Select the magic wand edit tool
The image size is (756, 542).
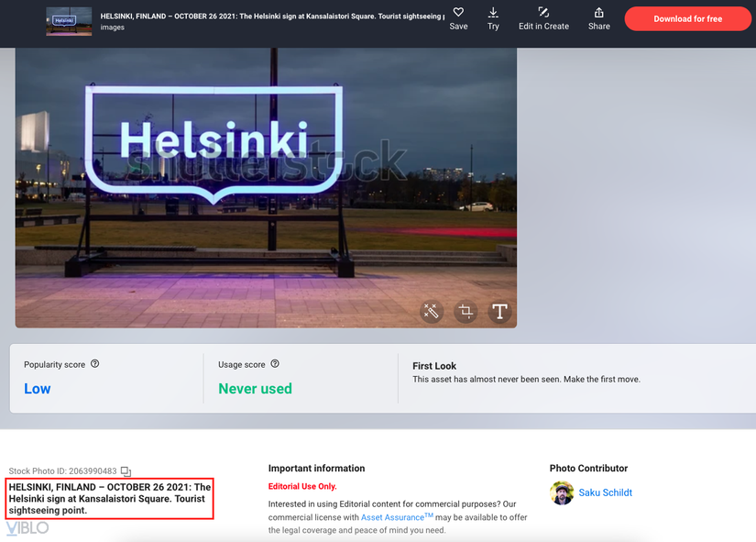pyautogui.click(x=431, y=311)
